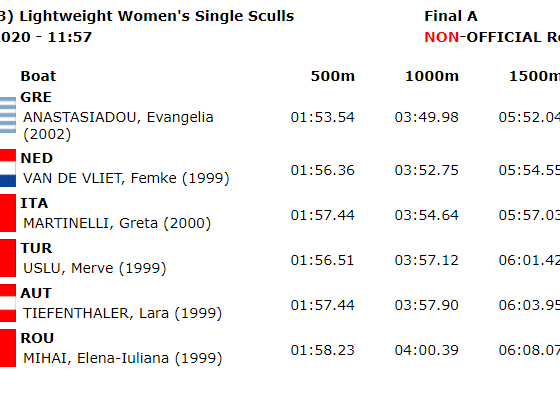
Task: Click the Romania flag beside ROU
Action: (x=8, y=348)
